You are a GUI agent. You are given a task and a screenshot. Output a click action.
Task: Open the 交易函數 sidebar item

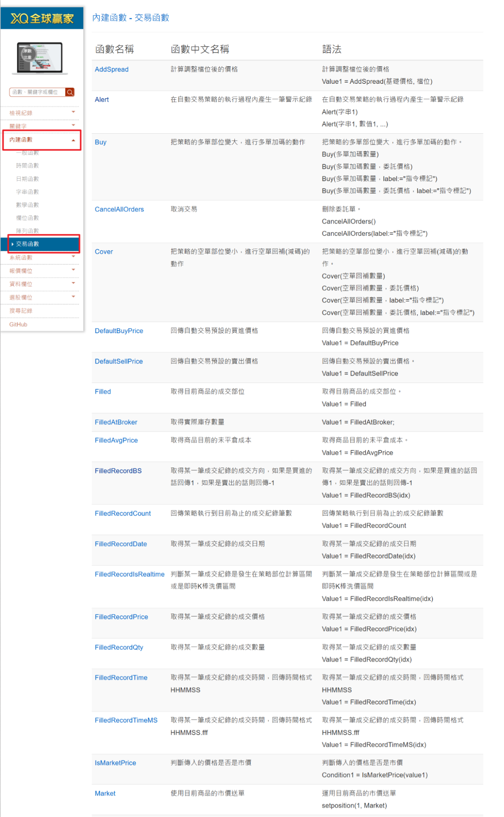(27, 244)
